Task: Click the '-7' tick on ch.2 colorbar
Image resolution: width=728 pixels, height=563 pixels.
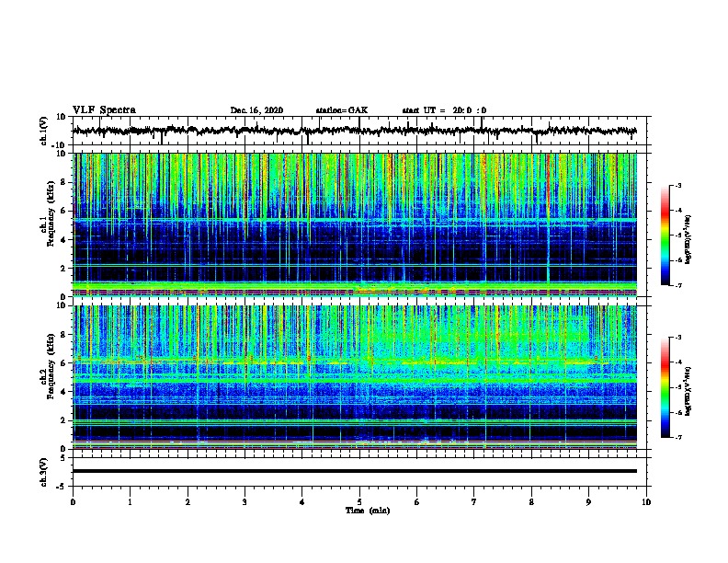Action: tap(677, 438)
